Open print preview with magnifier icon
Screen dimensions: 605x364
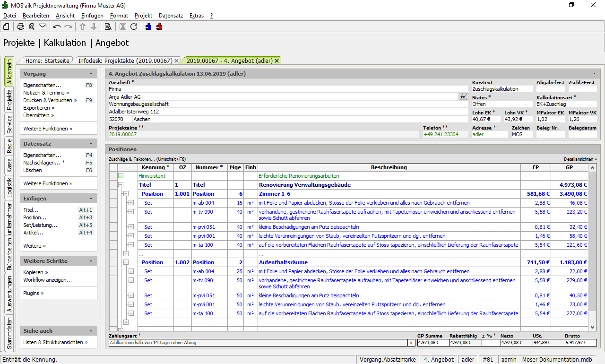coord(32,26)
